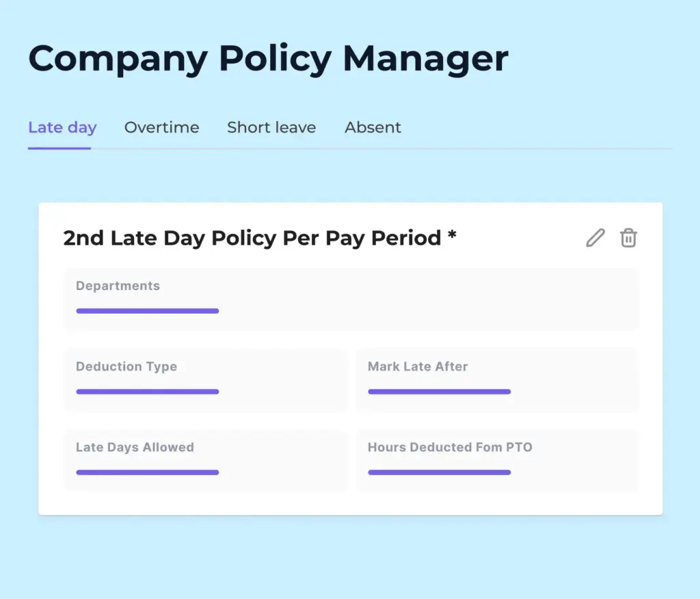View the Absent policy tab
The height and width of the screenshot is (599, 700).
373,127
